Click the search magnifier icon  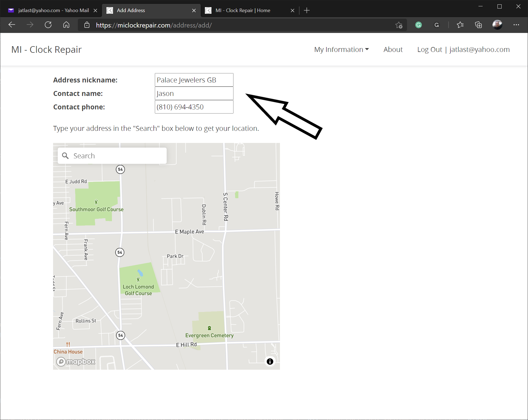(x=65, y=156)
